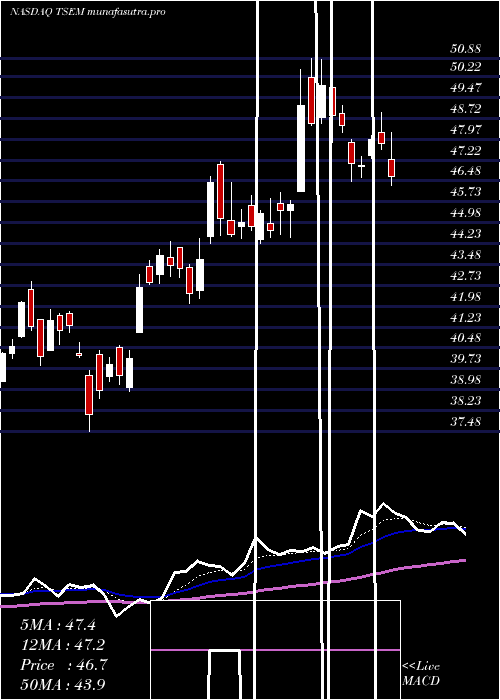Image resolution: width=500 pixels, height=700 pixels.
Task: Click the <<Live MACD label
Action: 421,674
